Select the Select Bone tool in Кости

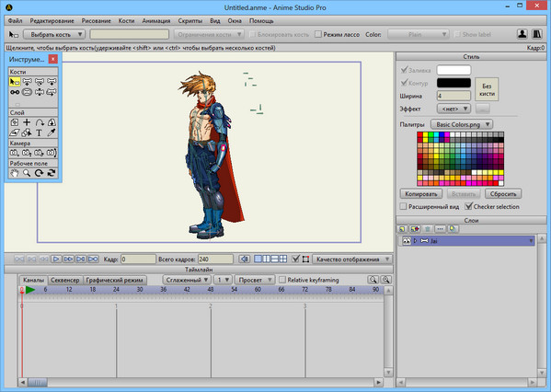[x=15, y=82]
